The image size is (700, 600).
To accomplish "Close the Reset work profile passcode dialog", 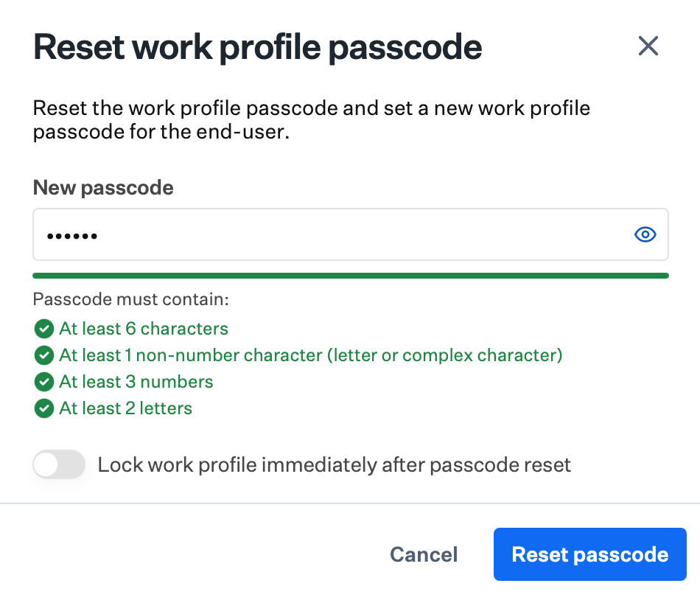I will pyautogui.click(x=648, y=46).
